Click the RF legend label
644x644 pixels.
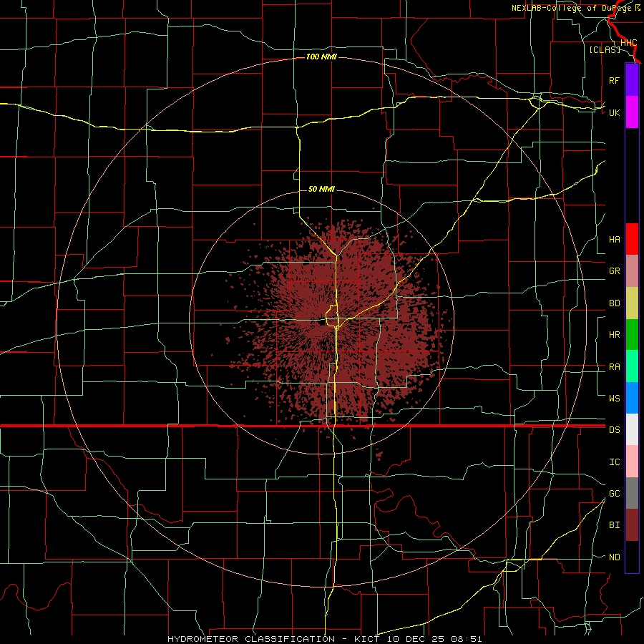[615, 81]
